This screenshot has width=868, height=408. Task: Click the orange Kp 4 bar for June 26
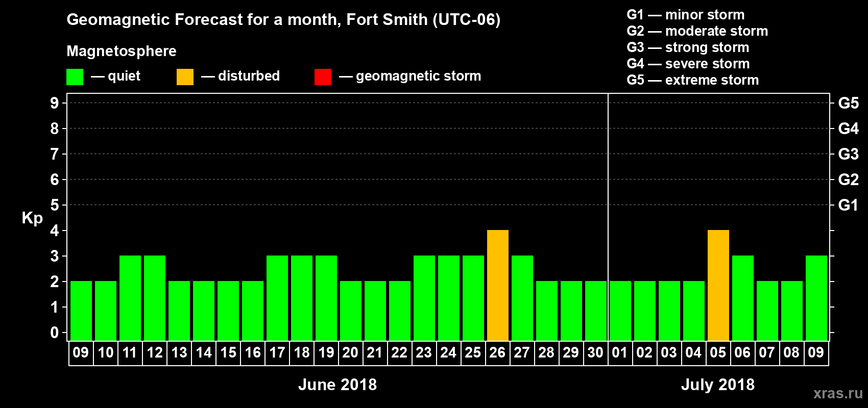point(498,285)
